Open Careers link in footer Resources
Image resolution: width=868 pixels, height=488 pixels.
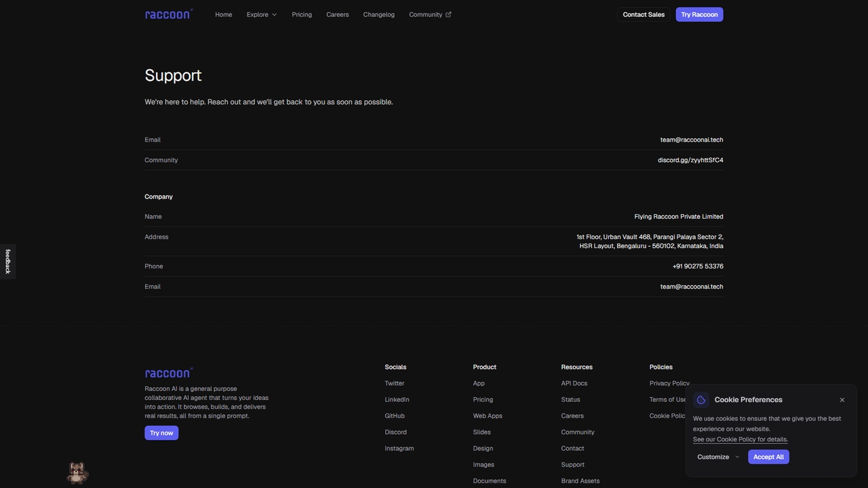point(572,415)
